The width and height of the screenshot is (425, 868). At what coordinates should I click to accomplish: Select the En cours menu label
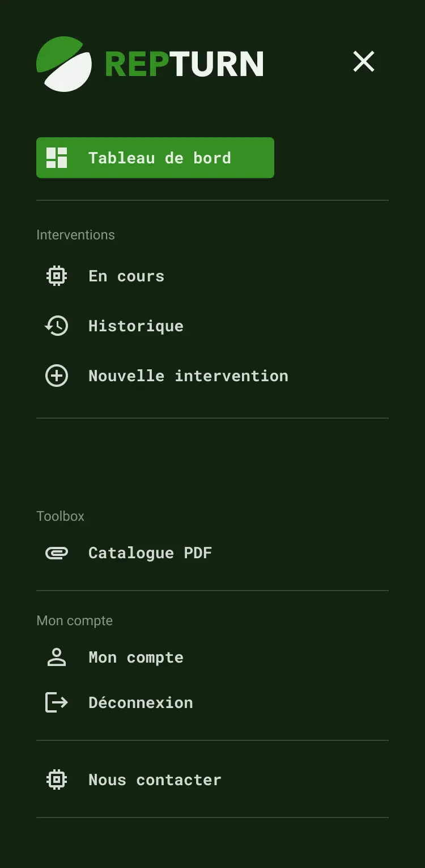[126, 276]
